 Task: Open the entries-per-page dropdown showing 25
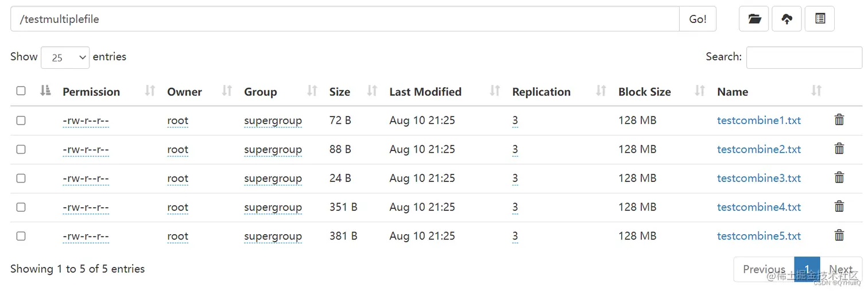point(65,57)
